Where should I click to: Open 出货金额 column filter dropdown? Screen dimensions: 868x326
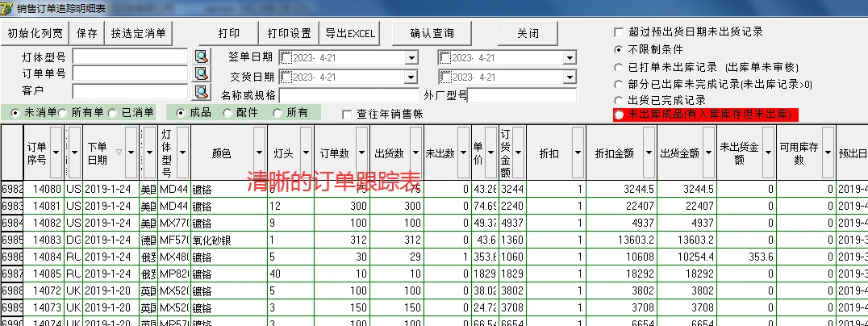click(x=708, y=153)
